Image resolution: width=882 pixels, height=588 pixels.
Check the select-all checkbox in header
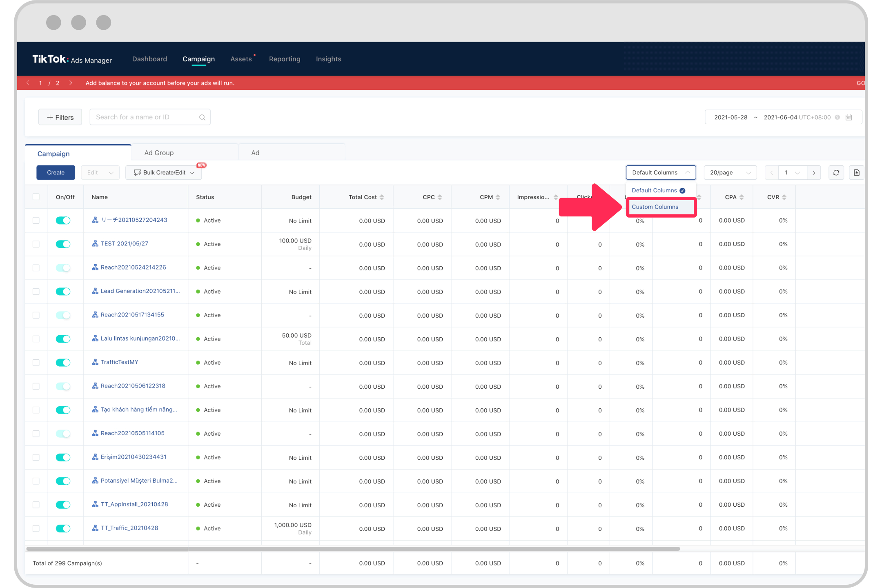coord(36,197)
